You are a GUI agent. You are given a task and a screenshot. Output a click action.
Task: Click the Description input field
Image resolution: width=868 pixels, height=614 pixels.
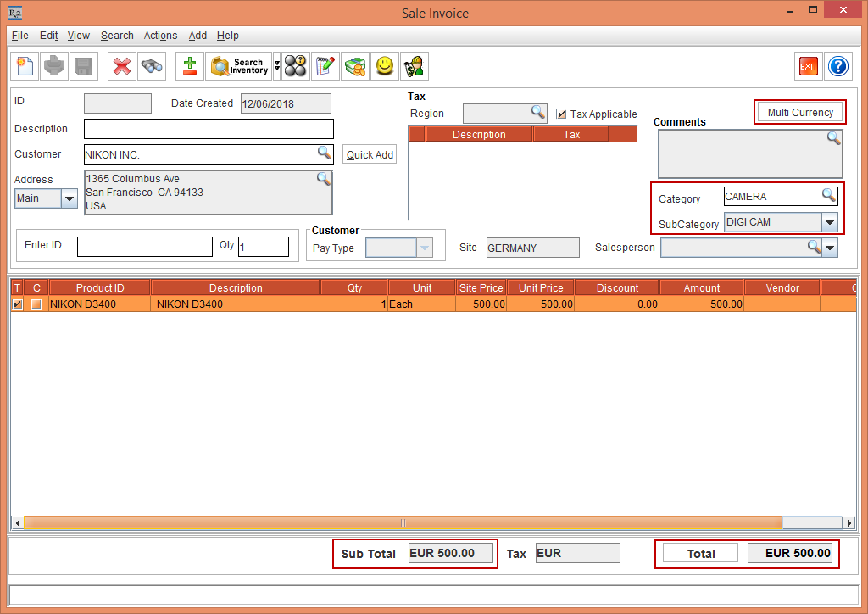tap(209, 129)
